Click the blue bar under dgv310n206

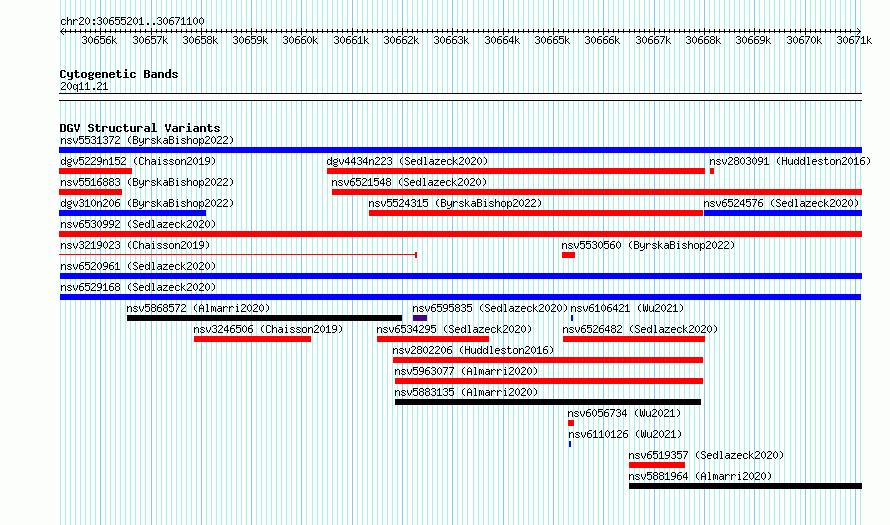(133, 213)
